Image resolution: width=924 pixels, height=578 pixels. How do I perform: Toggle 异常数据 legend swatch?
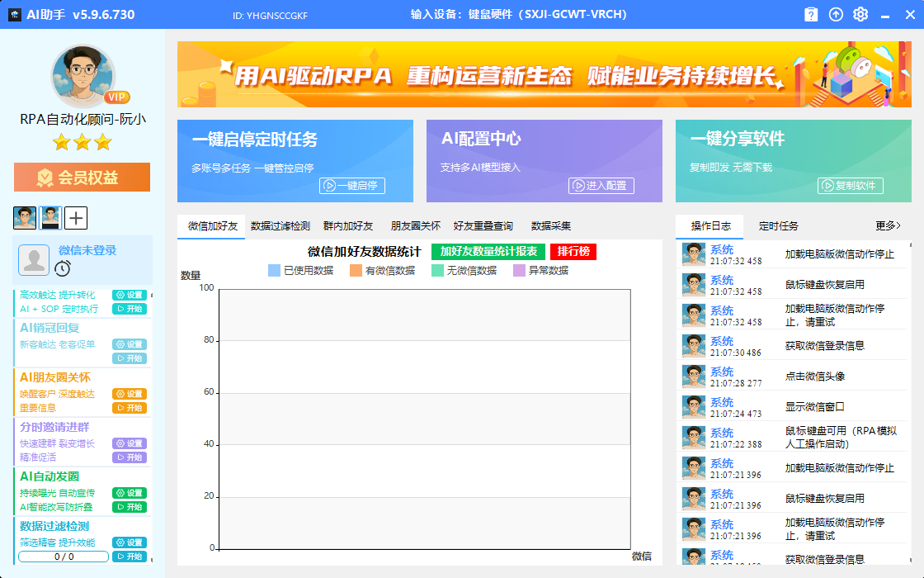pos(519,271)
